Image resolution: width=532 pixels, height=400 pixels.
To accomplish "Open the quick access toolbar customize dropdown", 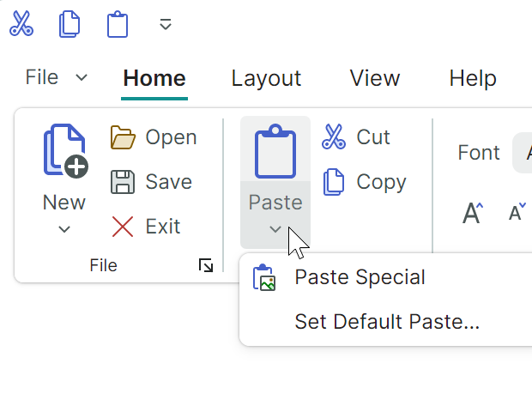I will coord(166,25).
